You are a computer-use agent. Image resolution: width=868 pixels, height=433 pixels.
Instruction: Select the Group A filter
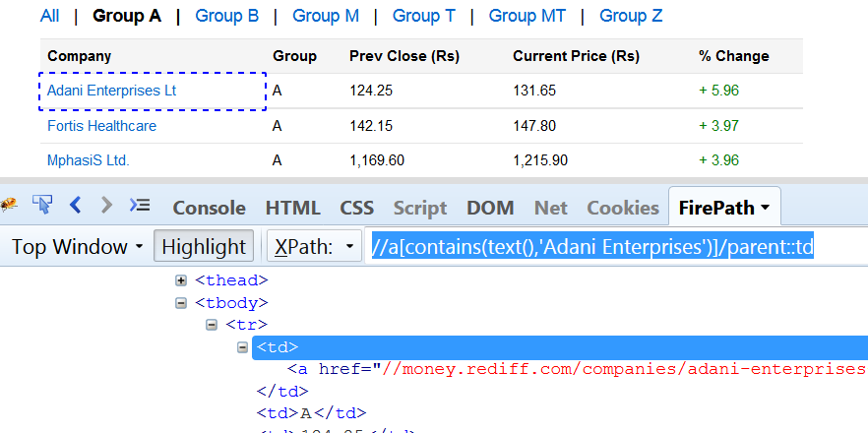pos(127,16)
